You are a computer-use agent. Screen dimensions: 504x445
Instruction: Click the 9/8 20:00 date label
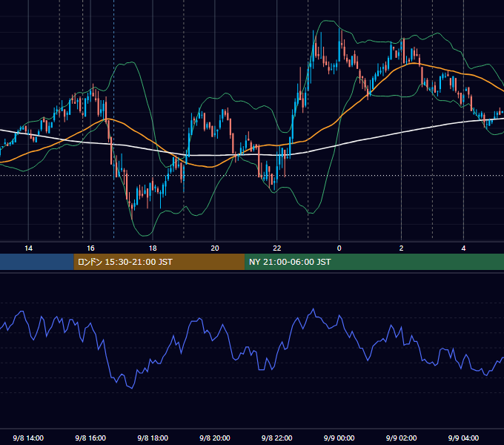(x=215, y=438)
